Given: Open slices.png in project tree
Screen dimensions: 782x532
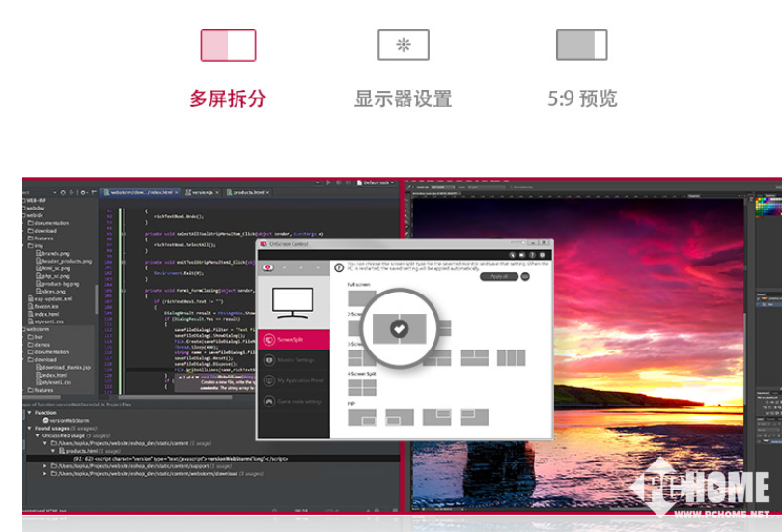Looking at the screenshot, I should coord(50,292).
